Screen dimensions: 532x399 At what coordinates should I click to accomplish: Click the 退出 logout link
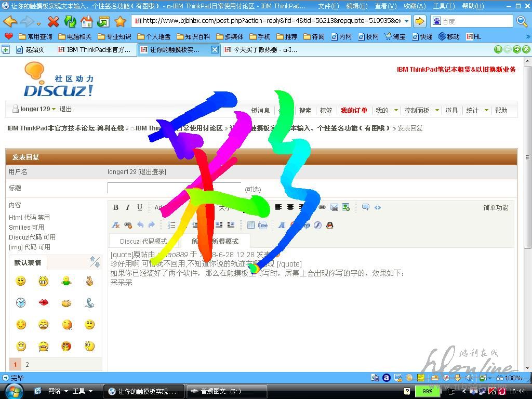pyautogui.click(x=65, y=109)
